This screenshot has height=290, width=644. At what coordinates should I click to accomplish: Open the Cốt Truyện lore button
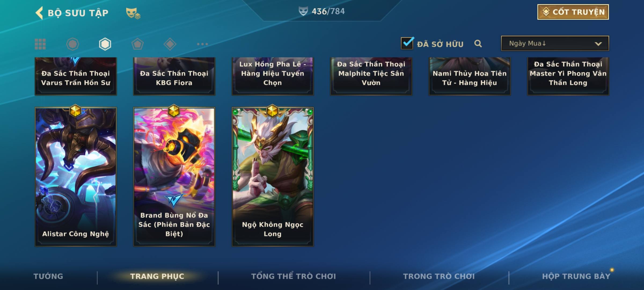coord(573,12)
